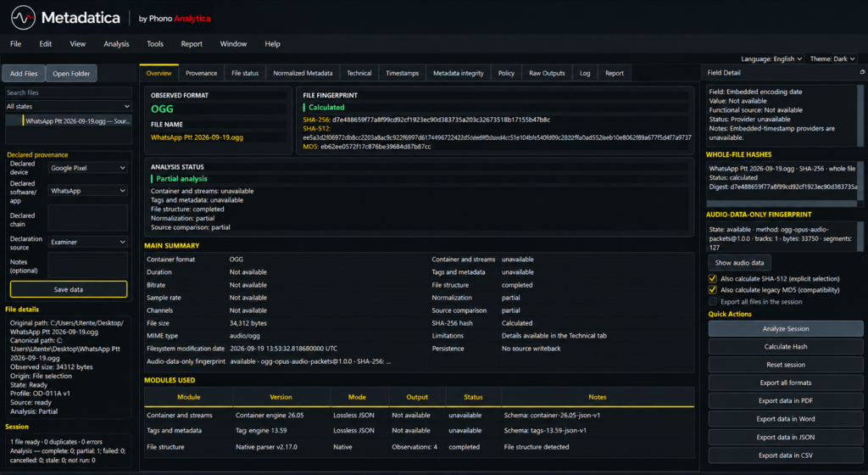Click the green OGG observed format text
The height and width of the screenshot is (475, 868).
(162, 109)
